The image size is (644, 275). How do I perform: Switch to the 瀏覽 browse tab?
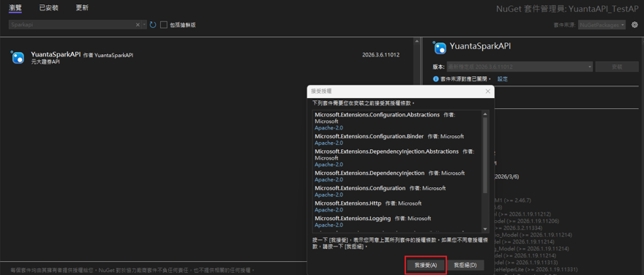pyautogui.click(x=15, y=8)
